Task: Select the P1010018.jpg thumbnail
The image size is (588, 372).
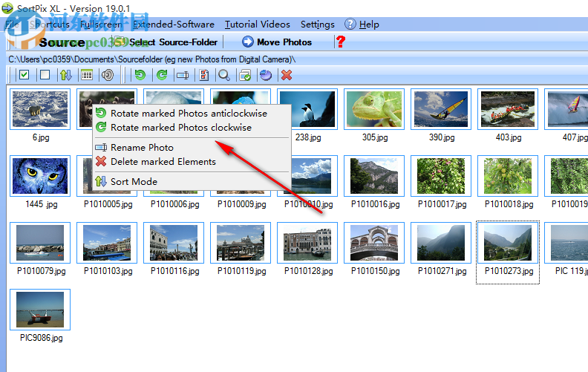Action: [x=508, y=176]
